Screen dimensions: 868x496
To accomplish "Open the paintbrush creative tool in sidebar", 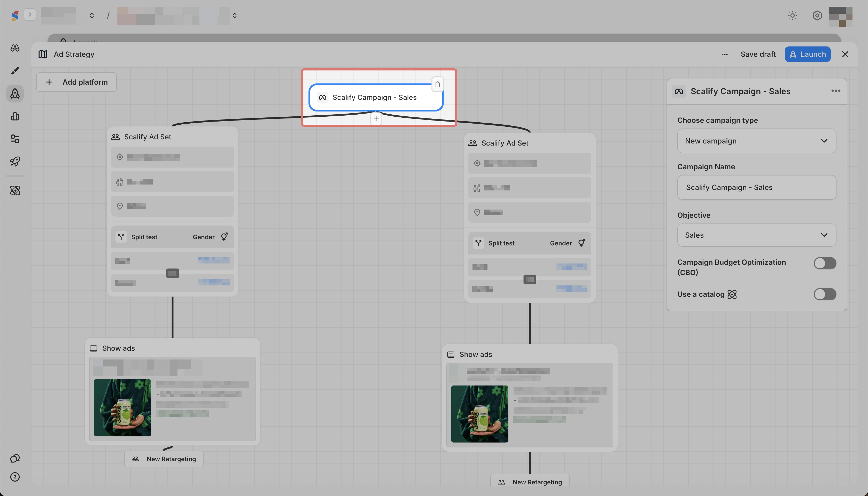I will pos(15,70).
